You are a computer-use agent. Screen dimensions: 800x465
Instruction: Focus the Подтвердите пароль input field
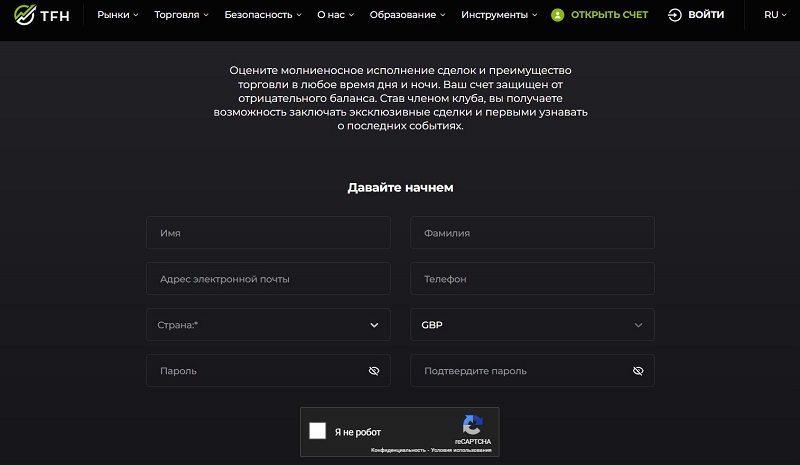(x=532, y=371)
